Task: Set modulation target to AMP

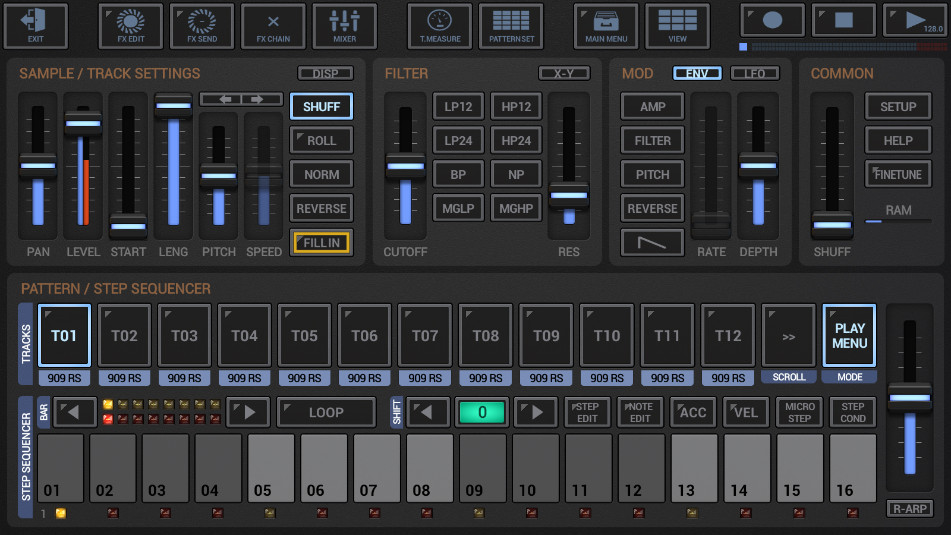Action: coord(652,107)
